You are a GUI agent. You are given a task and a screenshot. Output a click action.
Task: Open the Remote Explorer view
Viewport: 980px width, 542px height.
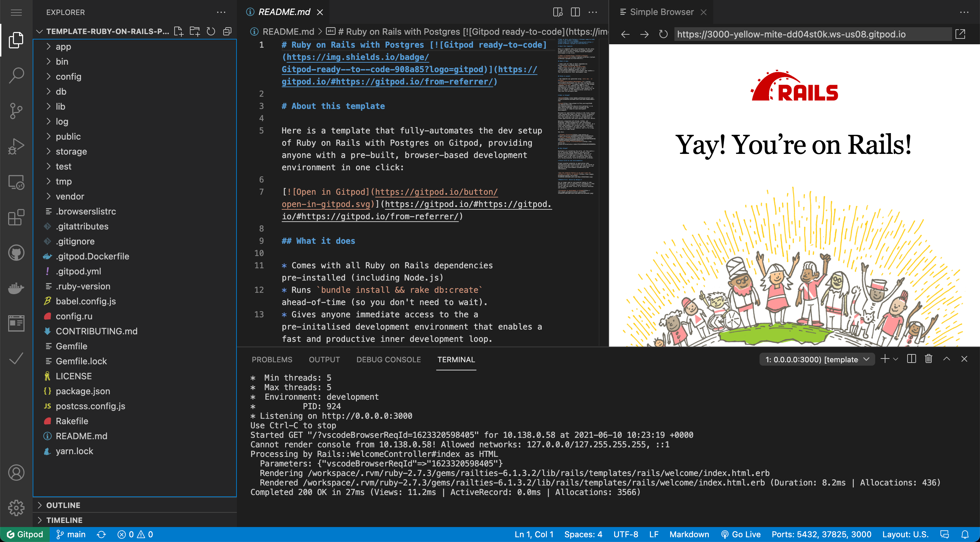point(16,182)
